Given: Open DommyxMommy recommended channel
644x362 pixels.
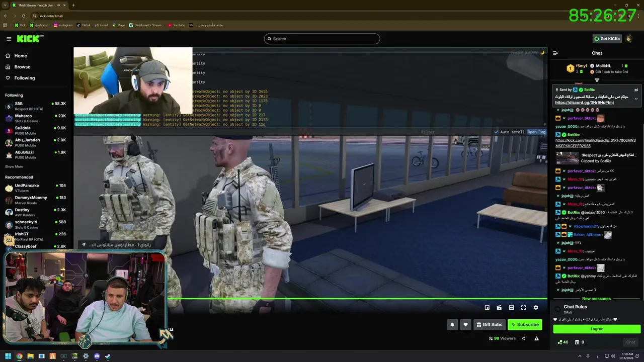Looking at the screenshot, I should (35, 200).
